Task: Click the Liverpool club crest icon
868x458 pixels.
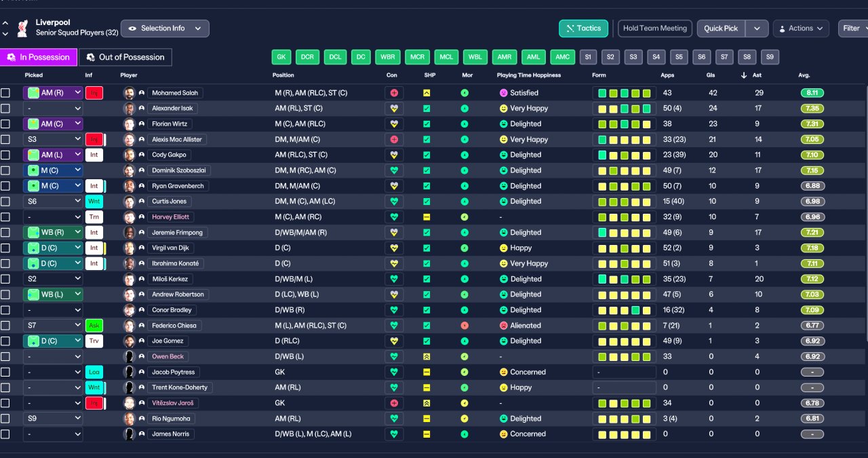Action: point(22,28)
